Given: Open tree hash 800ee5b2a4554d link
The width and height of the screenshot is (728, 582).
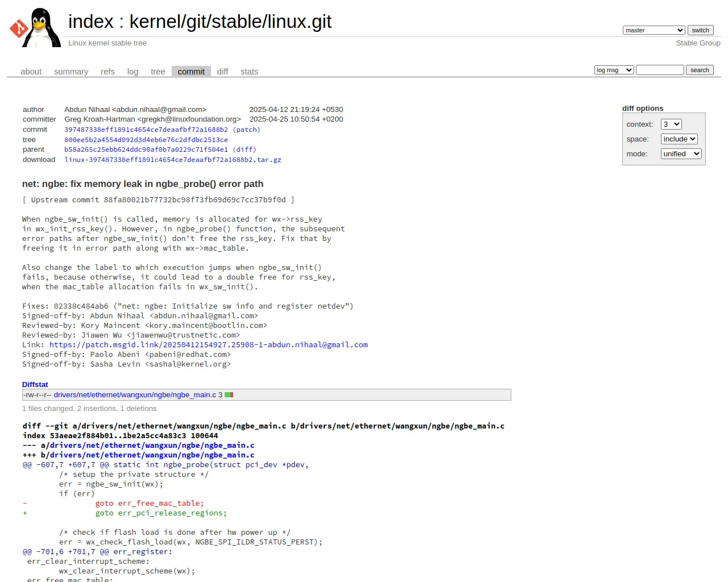Looking at the screenshot, I should tap(146, 140).
